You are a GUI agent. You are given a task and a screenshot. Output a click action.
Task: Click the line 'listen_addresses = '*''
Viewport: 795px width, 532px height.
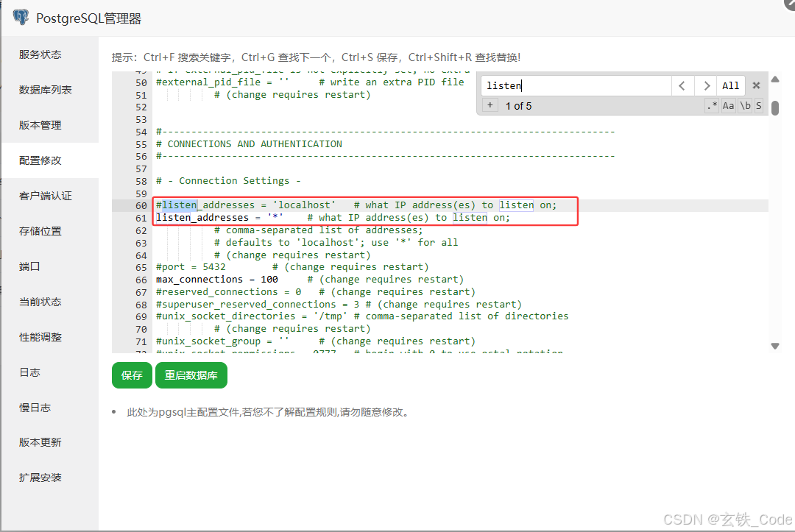click(x=333, y=217)
